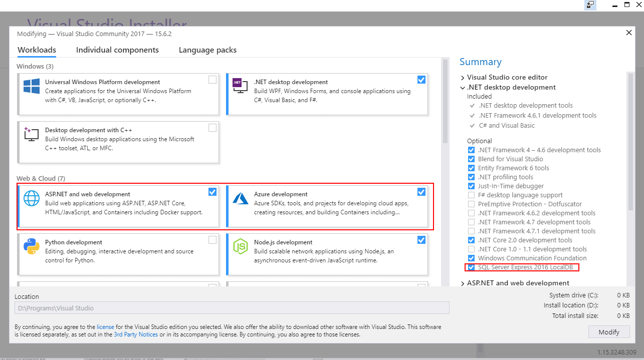The image size is (644, 360).
Task: Uncheck .NET profiling tools option
Action: (x=471, y=177)
